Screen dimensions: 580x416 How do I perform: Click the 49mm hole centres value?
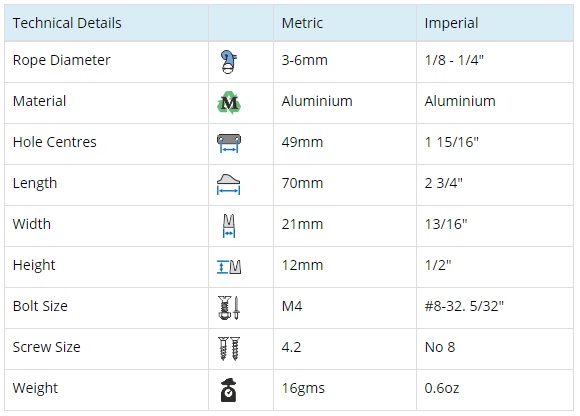click(302, 142)
